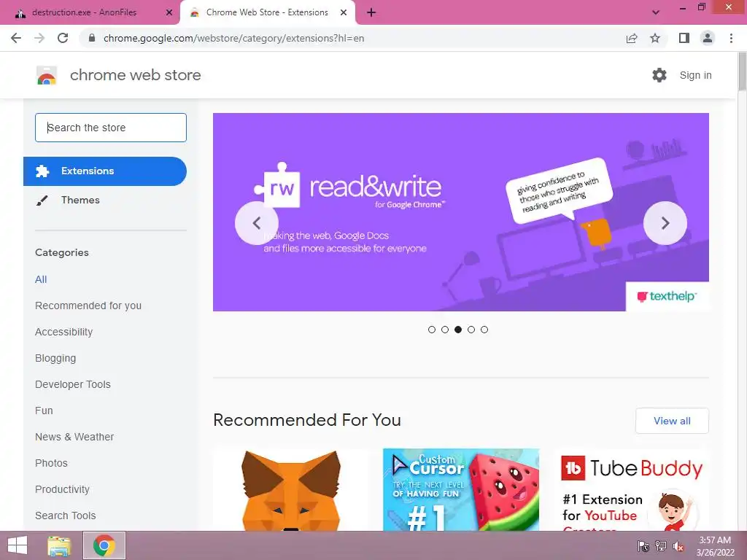Open the MetaMask fox extension card

[291, 489]
